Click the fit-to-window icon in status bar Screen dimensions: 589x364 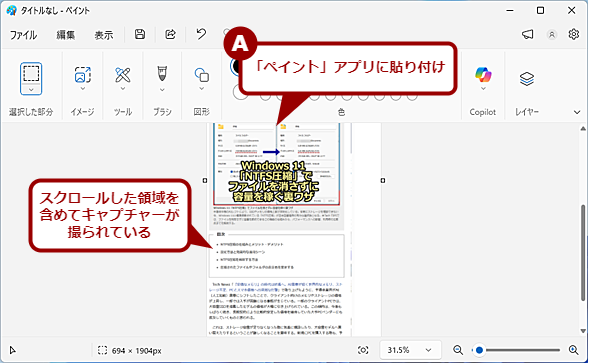363,350
